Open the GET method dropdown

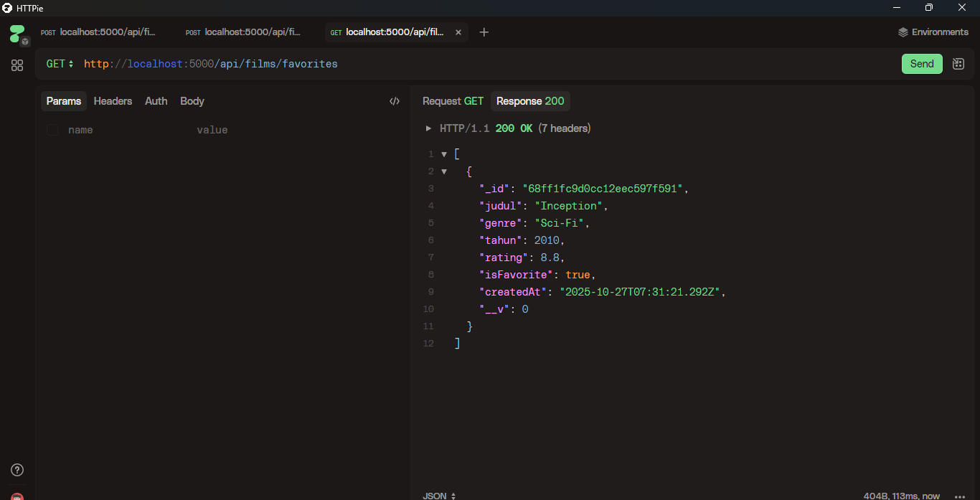click(57, 64)
